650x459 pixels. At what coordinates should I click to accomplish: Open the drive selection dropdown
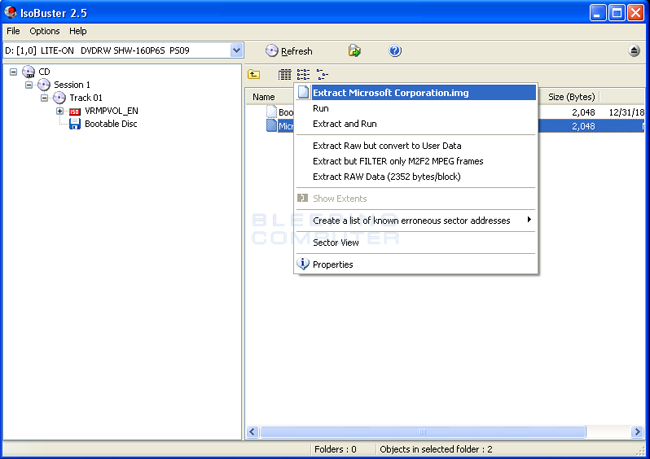[x=236, y=51]
